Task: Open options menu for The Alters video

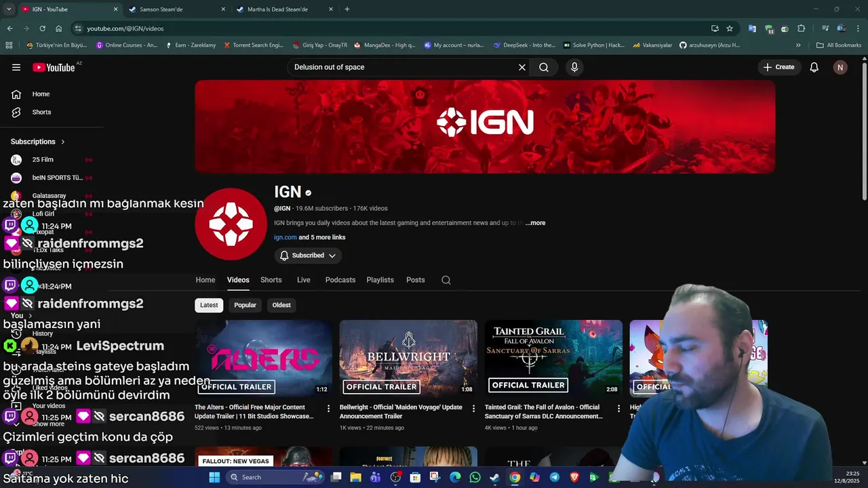Action: coord(328,409)
